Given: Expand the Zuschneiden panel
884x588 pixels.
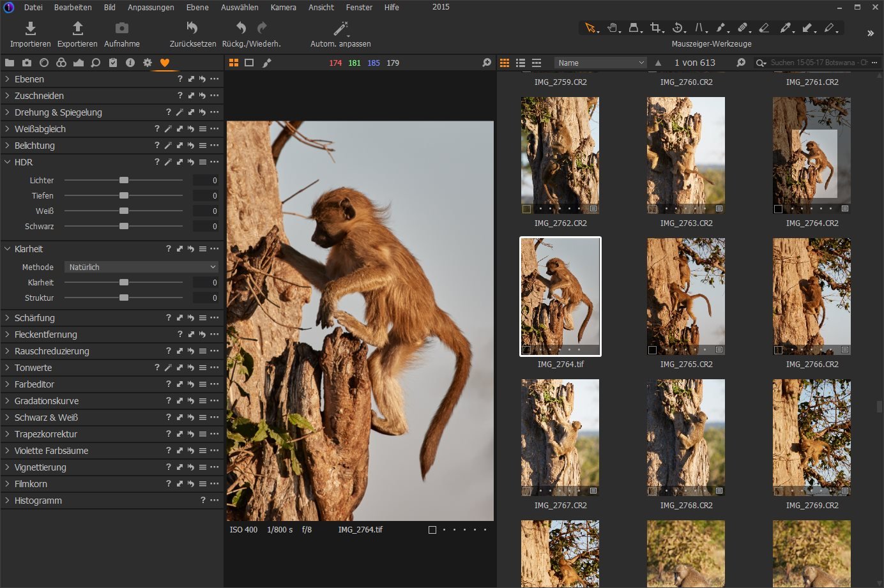Looking at the screenshot, I should coord(8,96).
